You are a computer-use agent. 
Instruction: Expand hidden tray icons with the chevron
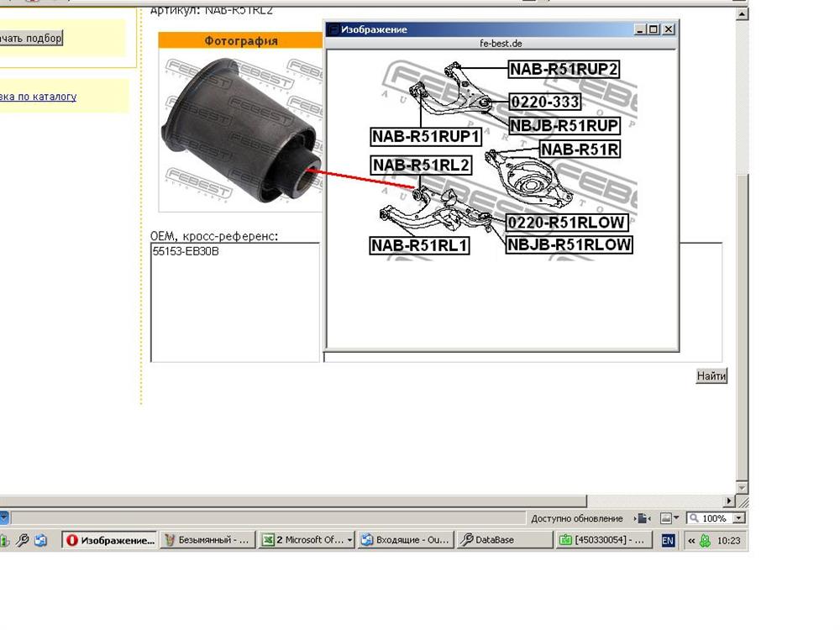[691, 540]
